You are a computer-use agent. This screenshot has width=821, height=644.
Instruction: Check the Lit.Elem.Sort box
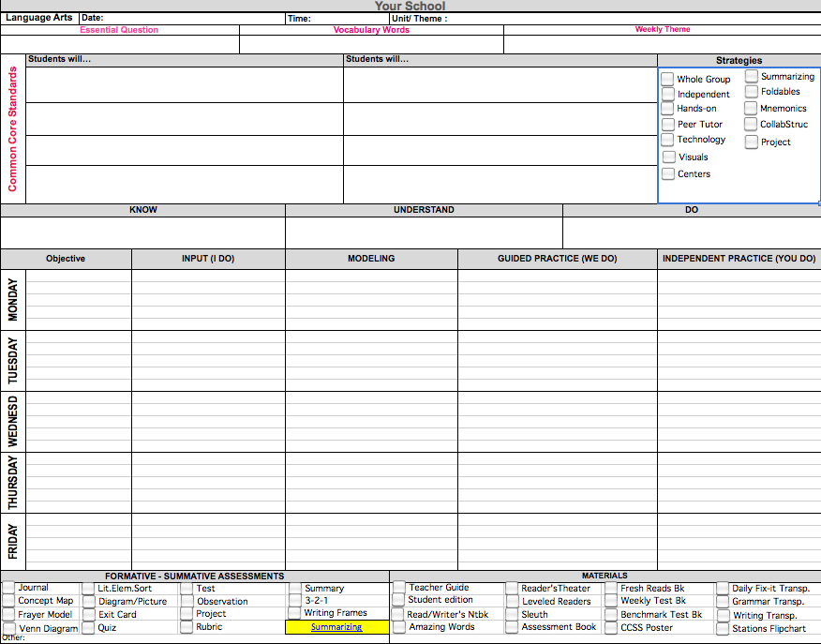point(88,588)
